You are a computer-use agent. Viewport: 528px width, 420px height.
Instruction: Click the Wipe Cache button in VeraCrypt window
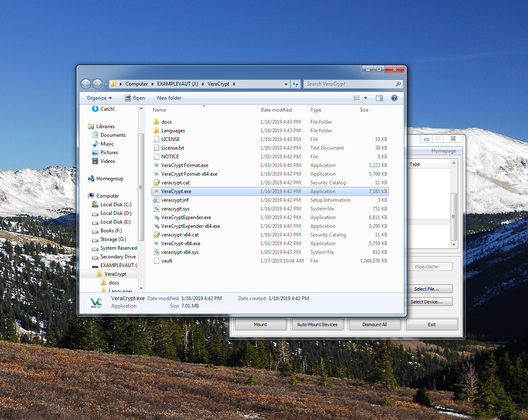click(430, 267)
